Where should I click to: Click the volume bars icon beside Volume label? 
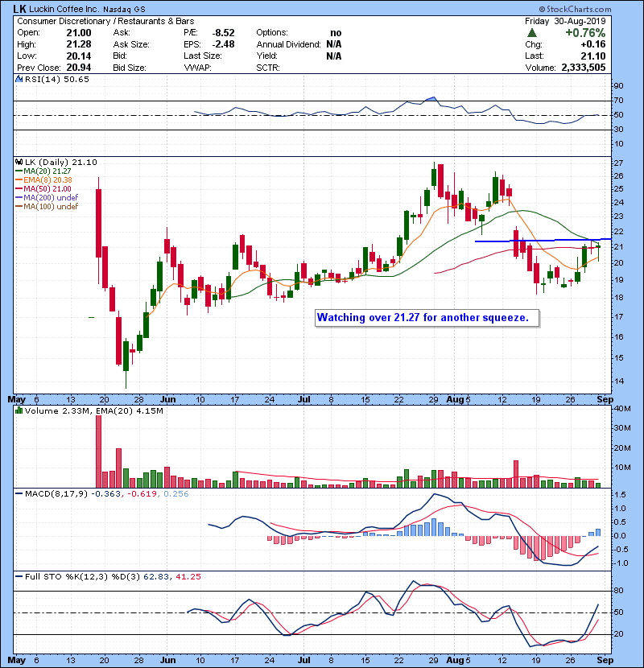pos(19,410)
